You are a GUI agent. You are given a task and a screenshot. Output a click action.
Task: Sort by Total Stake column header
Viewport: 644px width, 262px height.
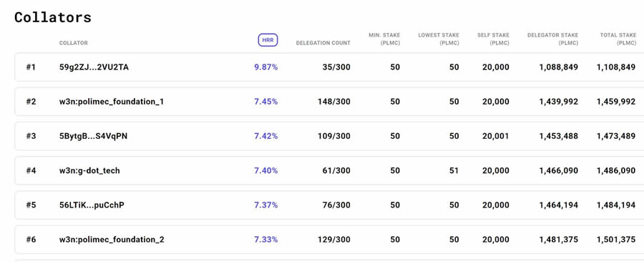coord(618,39)
